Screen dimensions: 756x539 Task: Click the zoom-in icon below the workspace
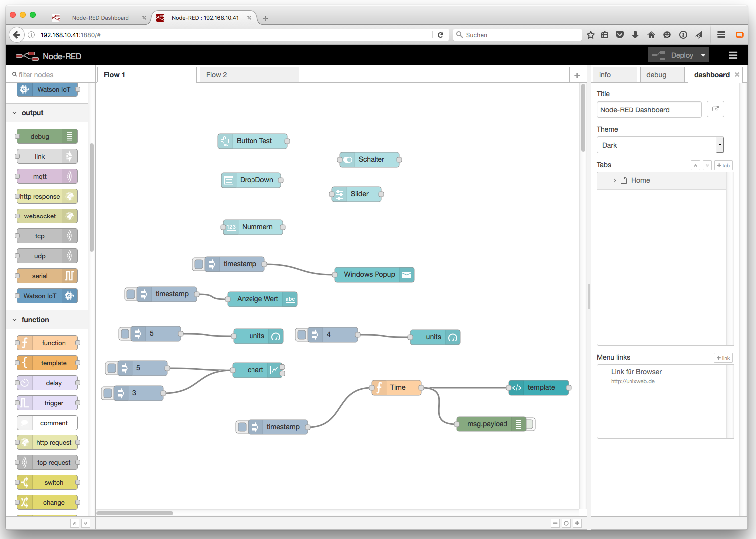pos(577,523)
